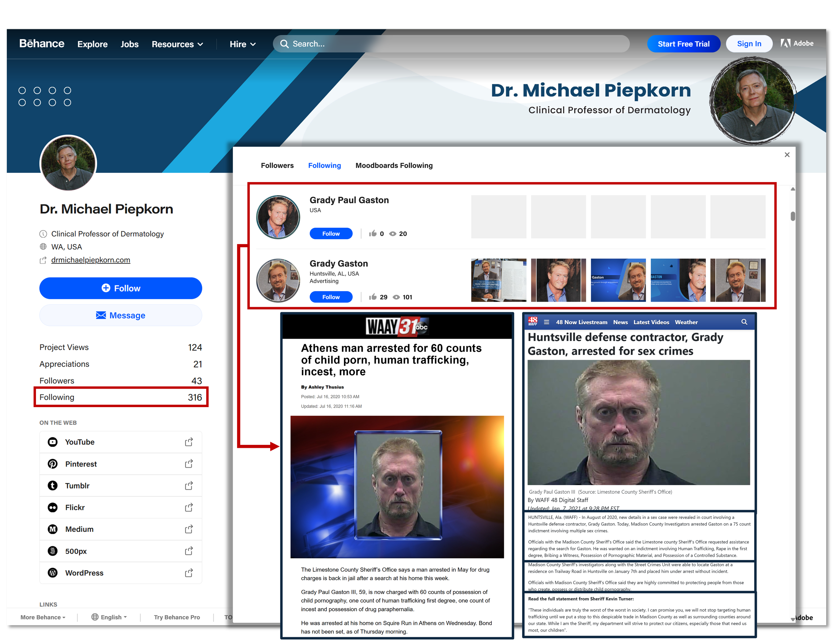Click the YouTube logo icon

click(53, 442)
